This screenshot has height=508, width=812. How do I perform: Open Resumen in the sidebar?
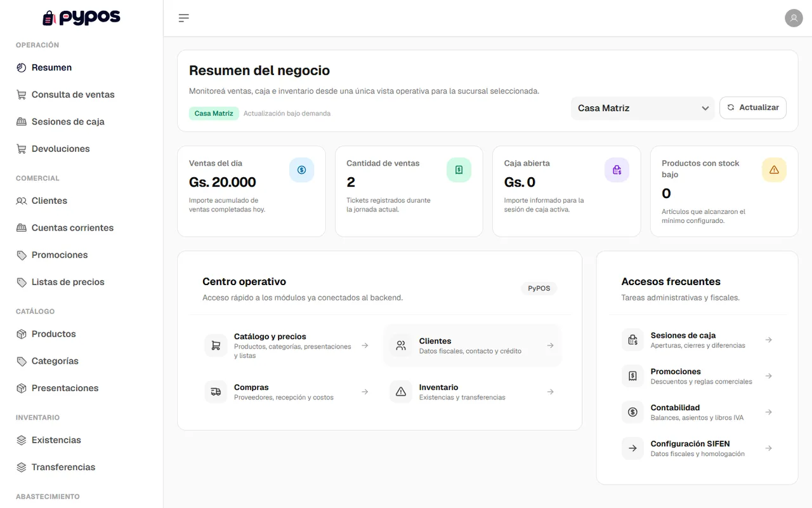coord(81,68)
